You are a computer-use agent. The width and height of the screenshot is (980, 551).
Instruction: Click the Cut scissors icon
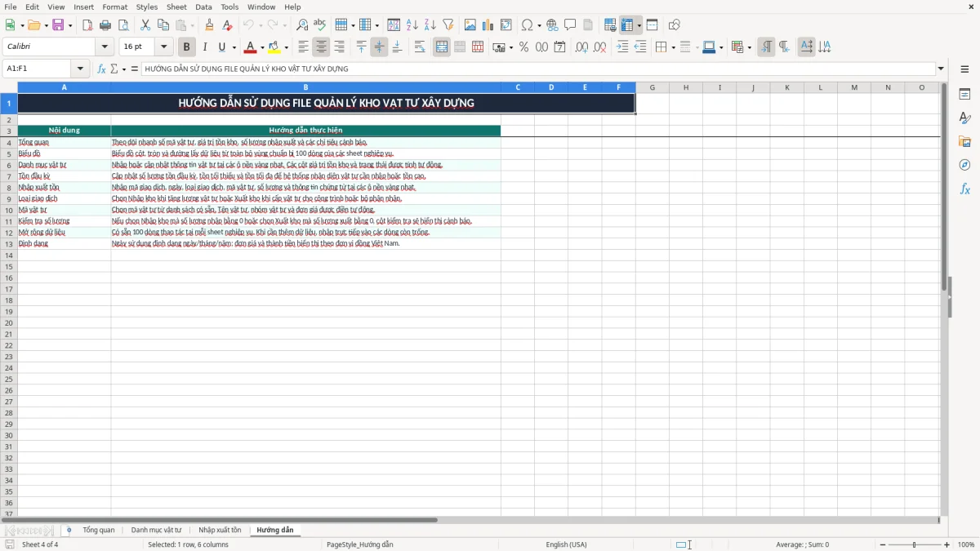[145, 25]
